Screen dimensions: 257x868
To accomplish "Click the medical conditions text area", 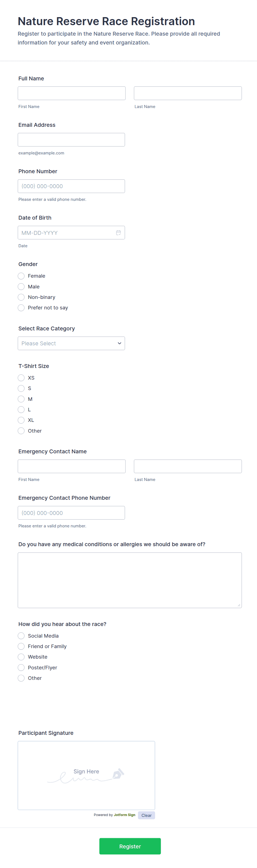I will (130, 580).
